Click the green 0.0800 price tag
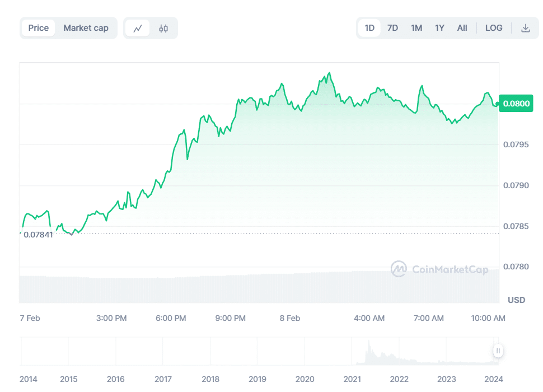This screenshot has width=543, height=392. click(515, 103)
